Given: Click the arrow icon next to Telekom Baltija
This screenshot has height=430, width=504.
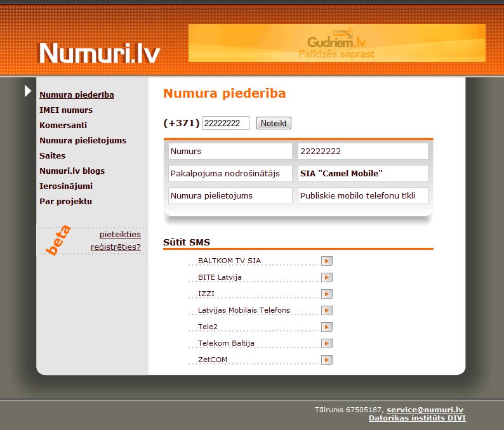Looking at the screenshot, I should (x=326, y=343).
